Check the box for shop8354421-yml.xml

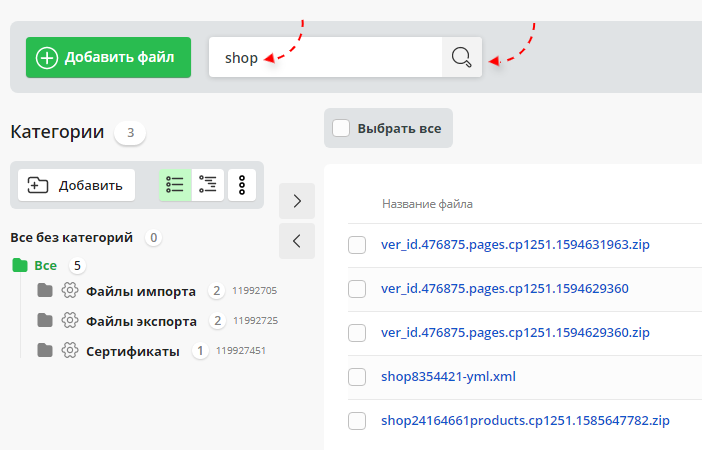pos(357,377)
